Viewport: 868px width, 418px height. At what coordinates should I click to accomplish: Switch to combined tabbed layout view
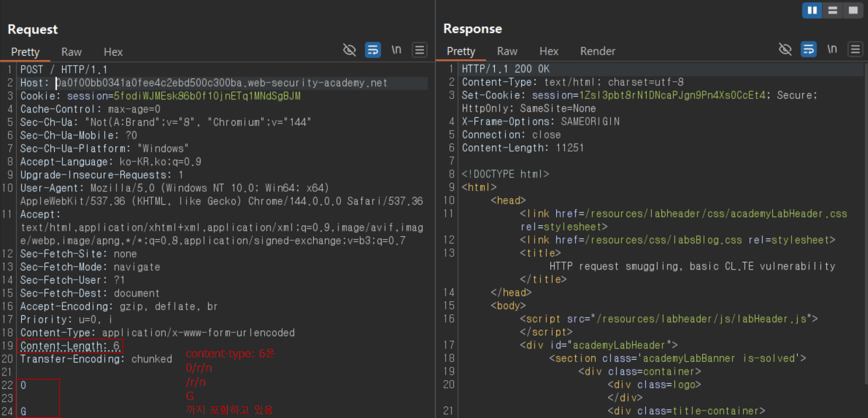(853, 10)
